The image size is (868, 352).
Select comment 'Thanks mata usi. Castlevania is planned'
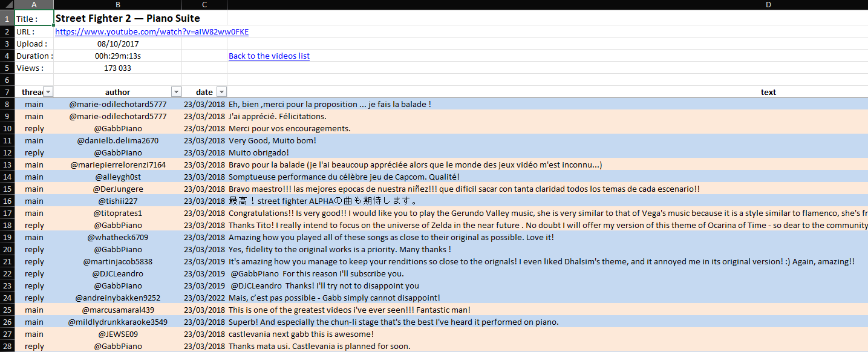(x=547, y=346)
